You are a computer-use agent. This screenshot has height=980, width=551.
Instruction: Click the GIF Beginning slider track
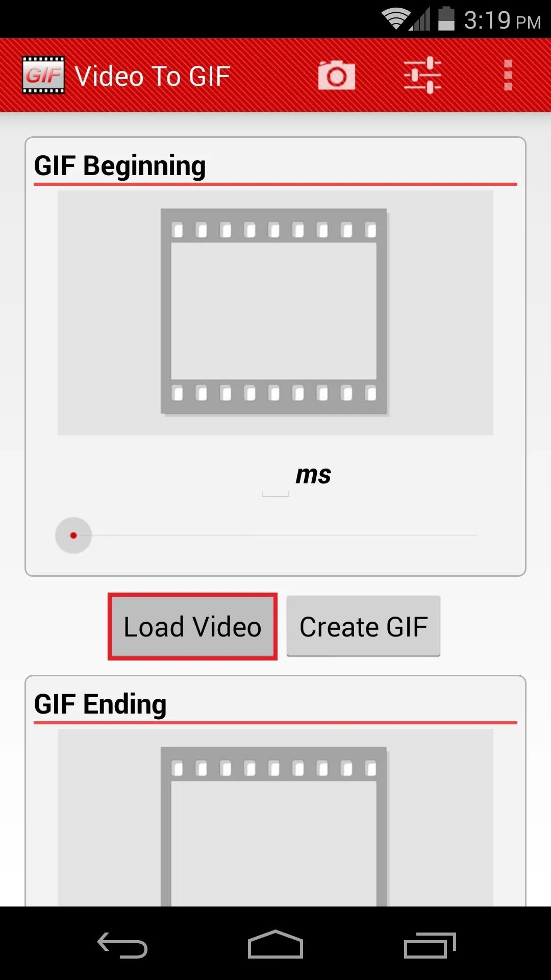tap(275, 535)
